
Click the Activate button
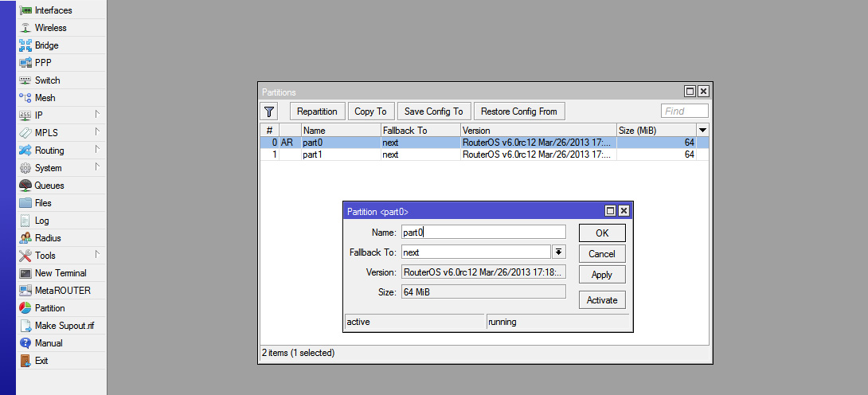(601, 300)
